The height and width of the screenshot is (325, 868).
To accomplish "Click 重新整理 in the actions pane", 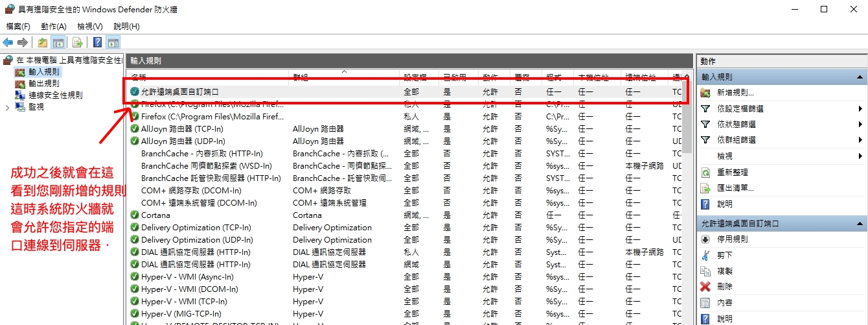I will click(x=732, y=173).
